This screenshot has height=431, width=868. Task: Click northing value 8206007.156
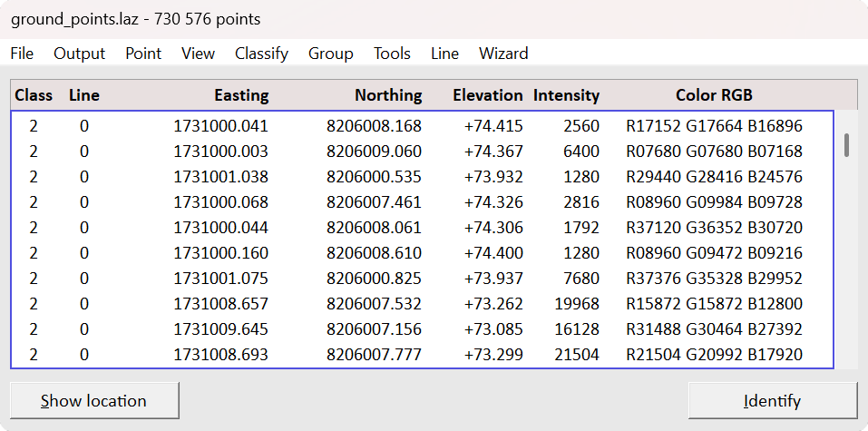click(374, 329)
